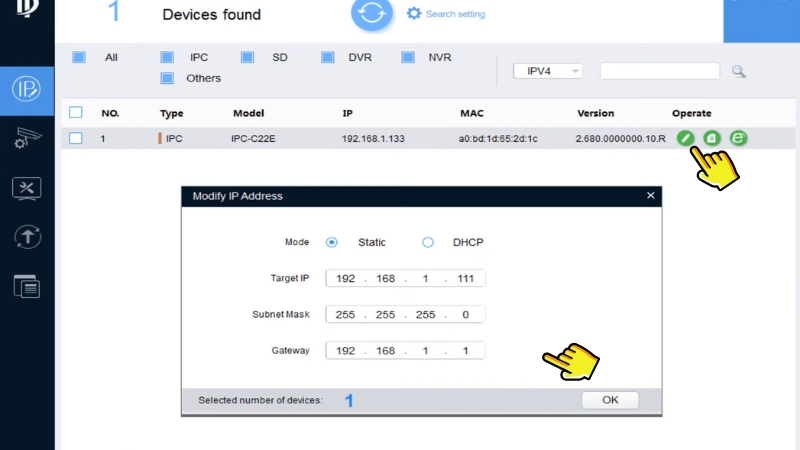This screenshot has height=450, width=800.
Task: Select the Static mode radio button
Action: (332, 242)
